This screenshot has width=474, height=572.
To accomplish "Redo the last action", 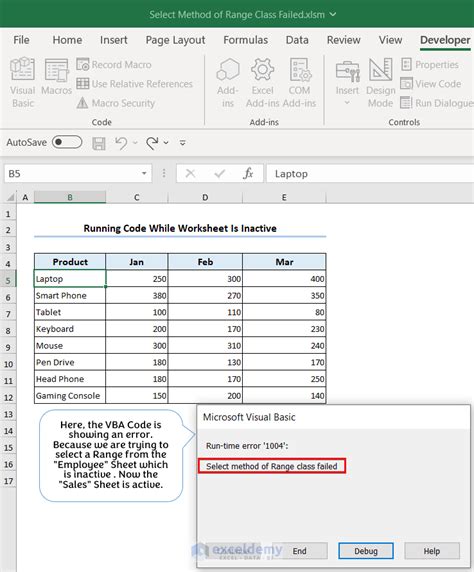I will pyautogui.click(x=152, y=143).
